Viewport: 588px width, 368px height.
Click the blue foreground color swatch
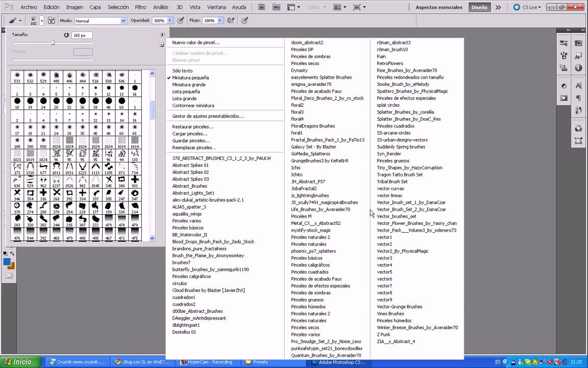tap(6, 262)
